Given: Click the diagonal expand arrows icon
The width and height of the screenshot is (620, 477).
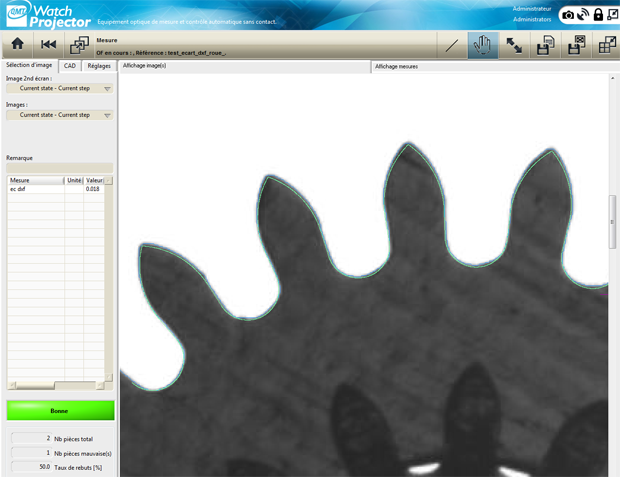Looking at the screenshot, I should [x=514, y=45].
